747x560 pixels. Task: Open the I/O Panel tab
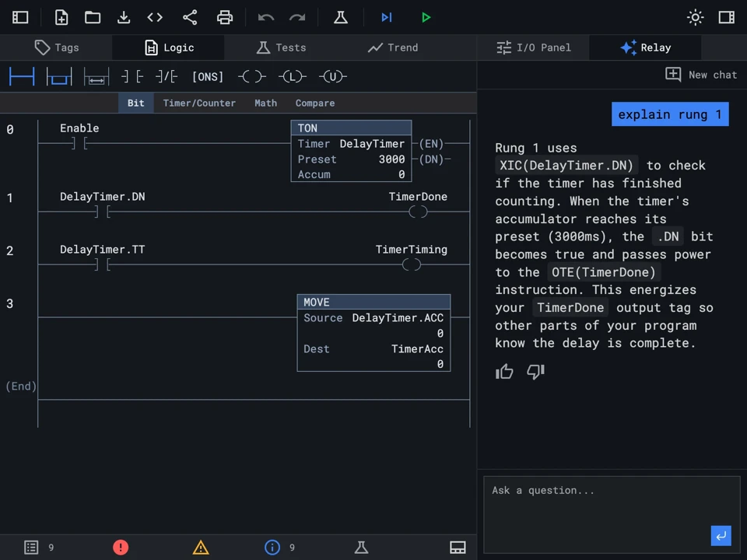(x=534, y=47)
